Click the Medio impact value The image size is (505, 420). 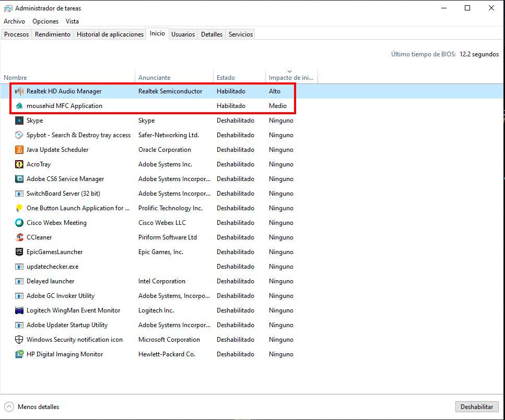[x=278, y=106]
